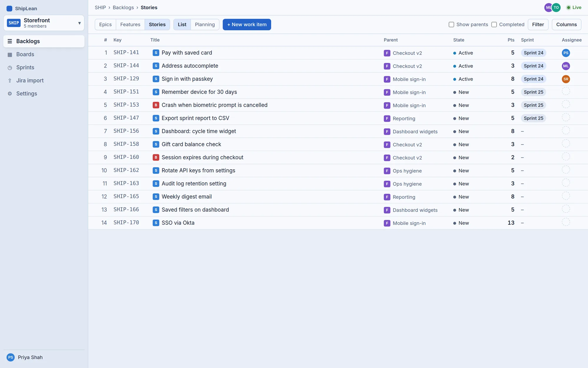Switch to the Features tab

[x=130, y=24]
